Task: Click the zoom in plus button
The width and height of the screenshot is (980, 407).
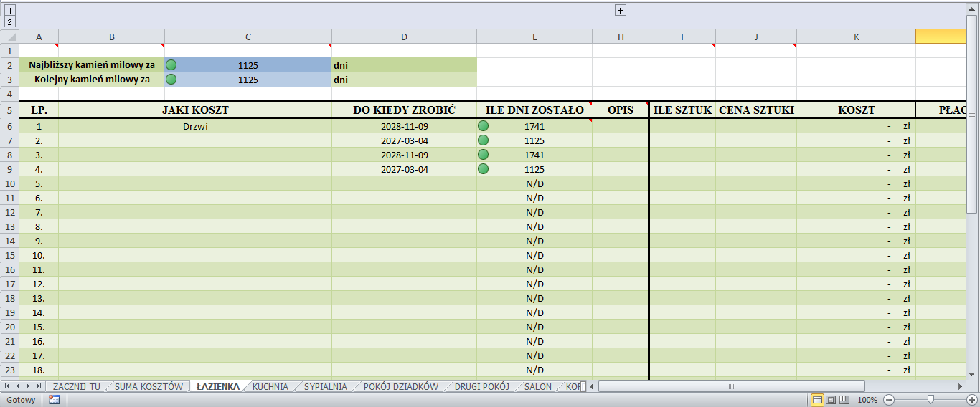Action: (x=972, y=400)
